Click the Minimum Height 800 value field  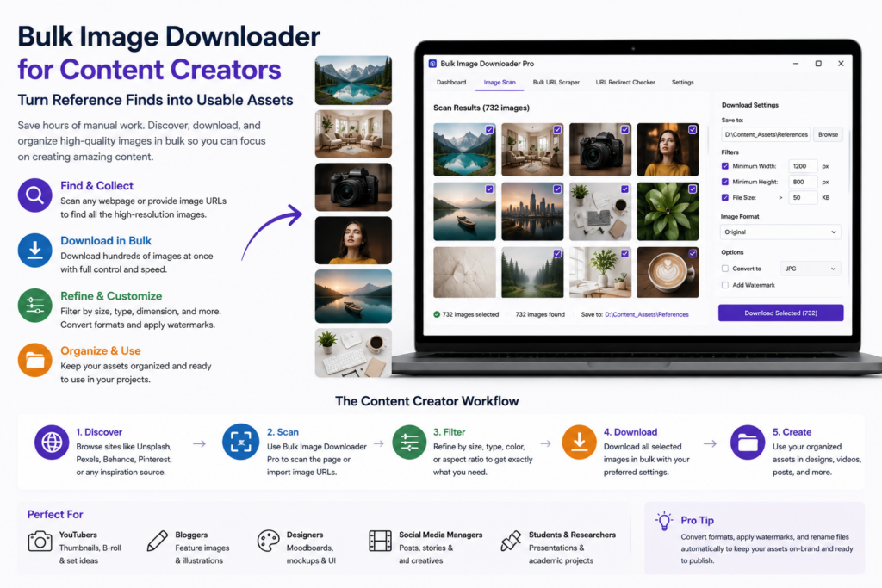click(x=803, y=182)
